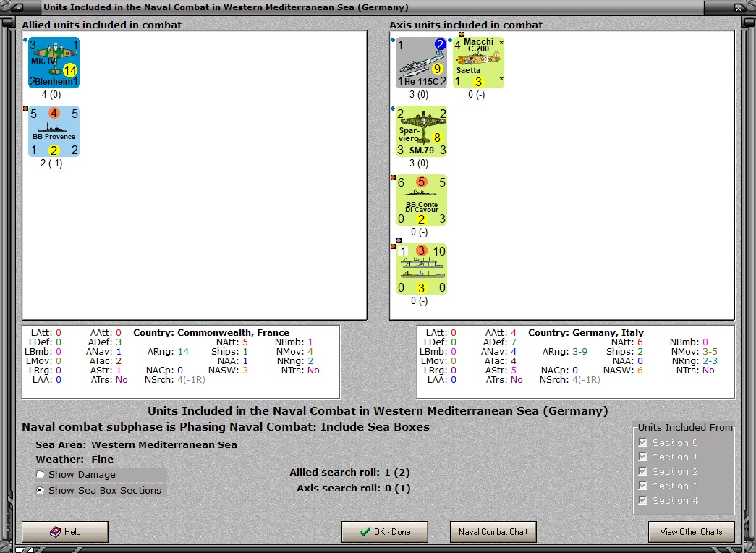
Task: Toggle Section 3 checkbox
Action: [642, 486]
